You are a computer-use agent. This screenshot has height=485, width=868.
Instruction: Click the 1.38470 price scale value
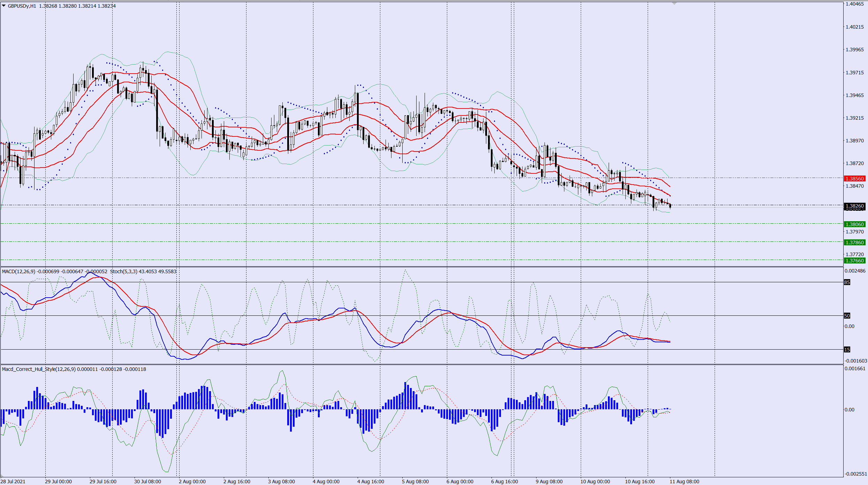coord(855,186)
